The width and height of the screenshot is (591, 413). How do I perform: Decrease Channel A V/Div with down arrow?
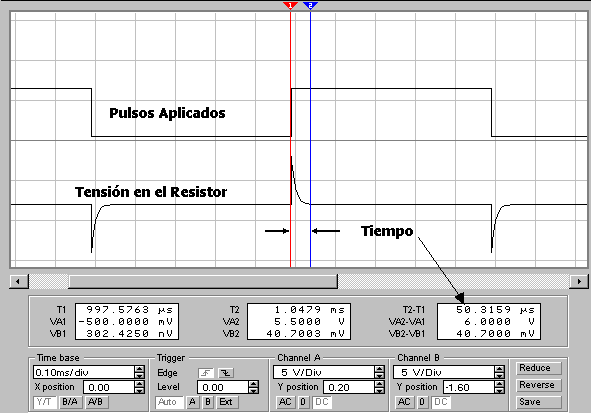(379, 375)
